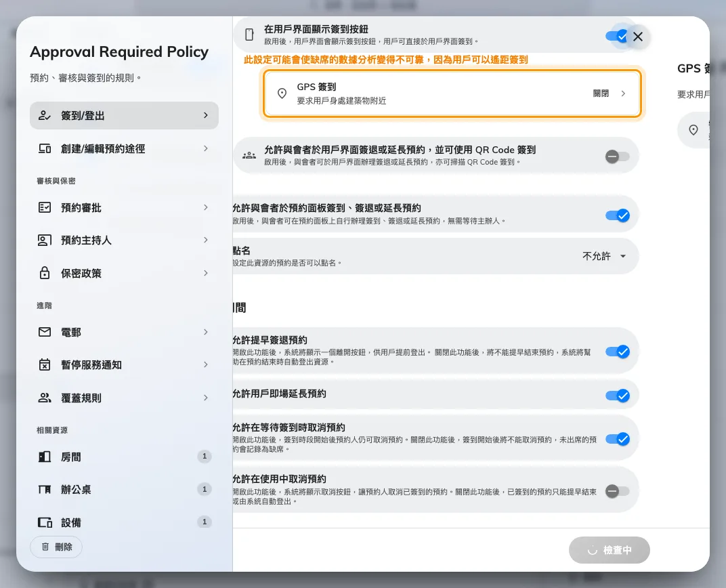The height and width of the screenshot is (588, 726).
Task: Open related 設備 resources
Action: point(124,523)
